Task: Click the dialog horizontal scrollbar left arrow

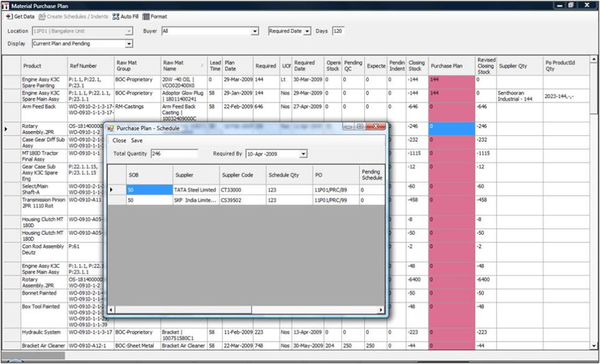Action: pos(111,310)
